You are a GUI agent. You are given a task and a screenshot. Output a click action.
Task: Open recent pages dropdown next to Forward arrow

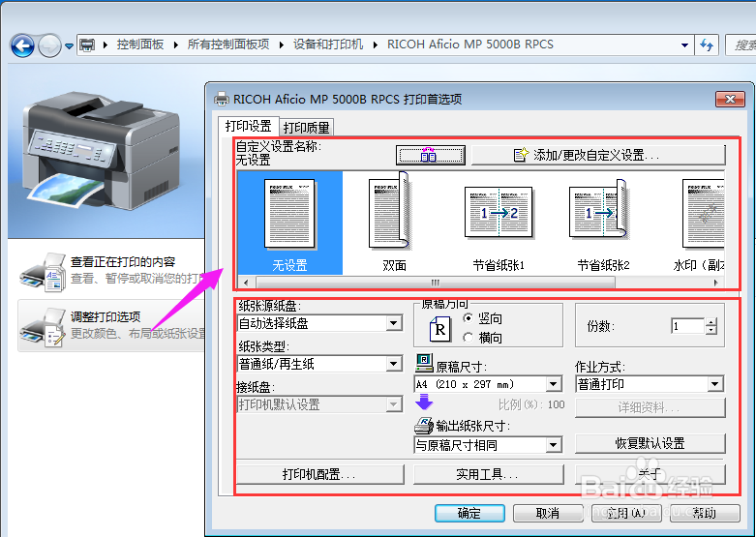(69, 46)
